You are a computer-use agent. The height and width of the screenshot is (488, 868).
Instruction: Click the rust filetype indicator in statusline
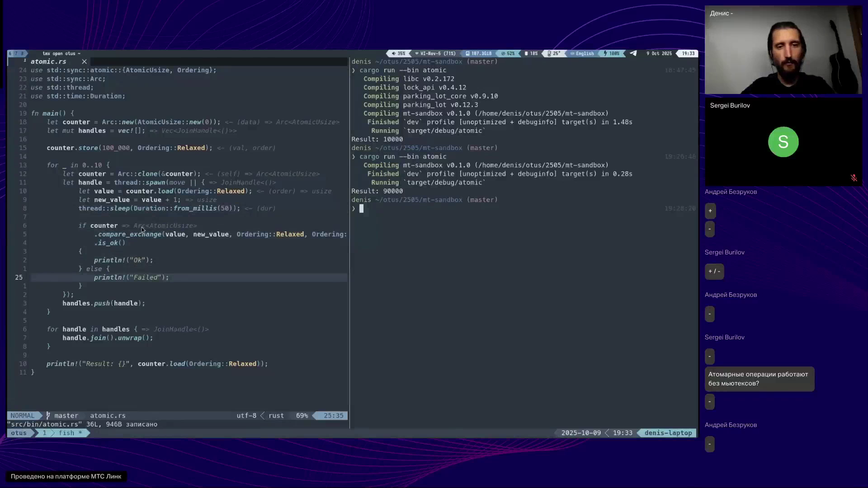click(276, 416)
